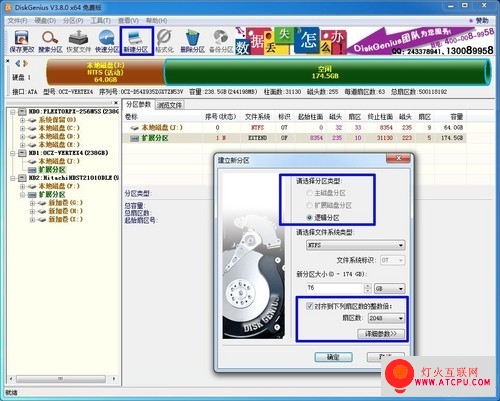This screenshot has width=500, height=401.
Task: Open the GB size unit dropdown
Action: click(x=389, y=289)
